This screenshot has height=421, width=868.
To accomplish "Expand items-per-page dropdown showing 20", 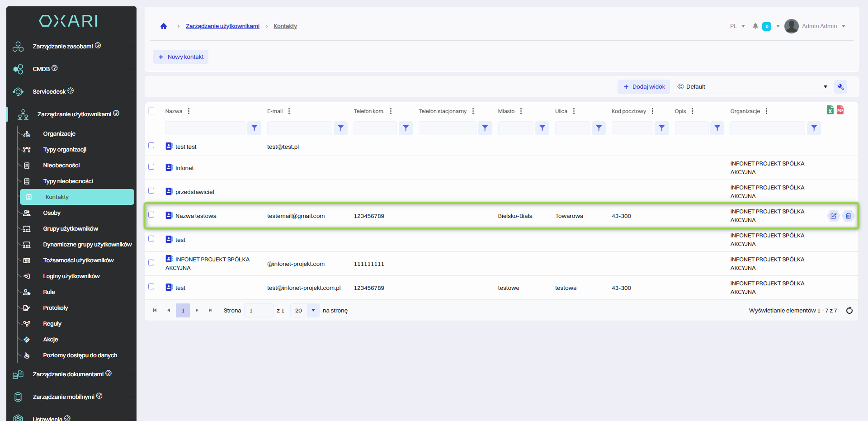I will (x=313, y=310).
